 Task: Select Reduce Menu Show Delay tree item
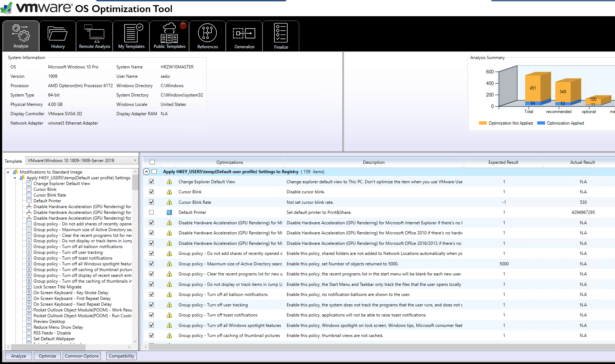click(58, 327)
